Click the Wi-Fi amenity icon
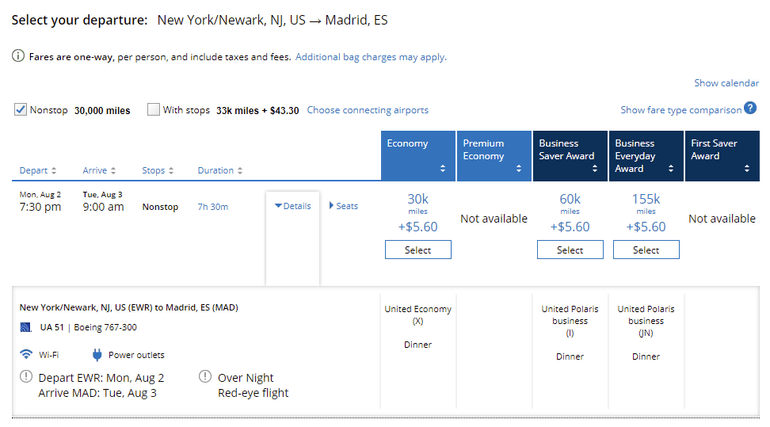 [26, 354]
